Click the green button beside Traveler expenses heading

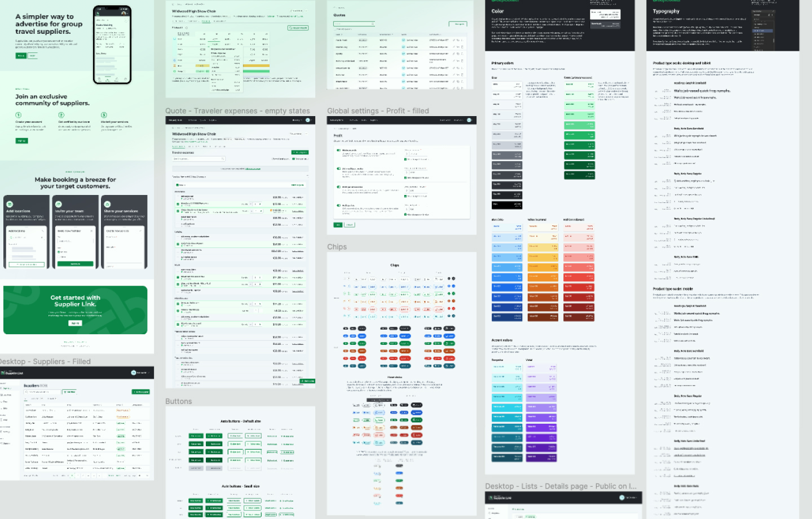coord(300,152)
